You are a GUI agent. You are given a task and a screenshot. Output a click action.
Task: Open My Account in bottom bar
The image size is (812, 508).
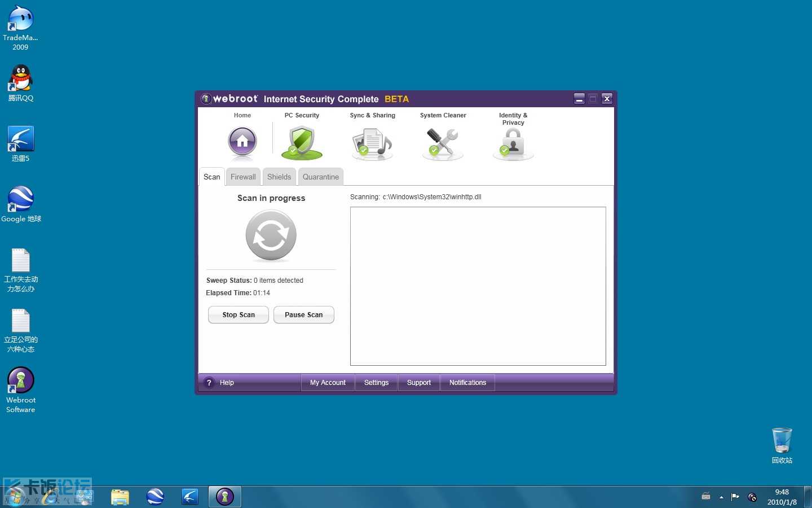[328, 383]
